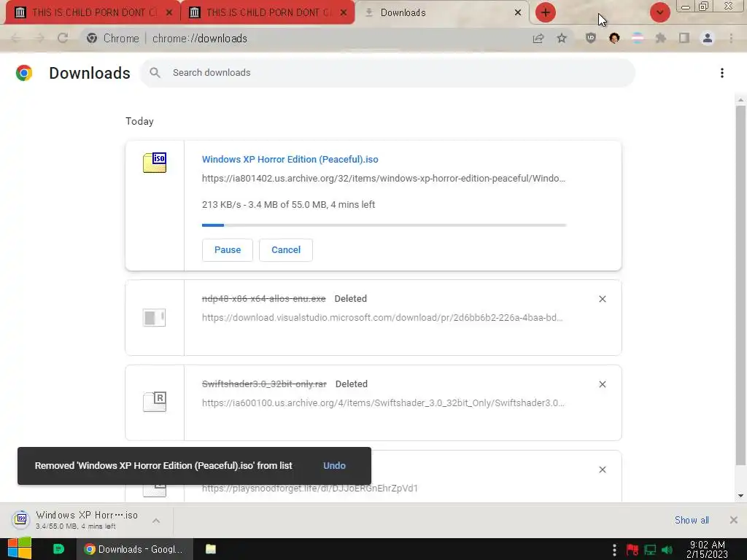Open the green app icon on taskbar
This screenshot has width=747, height=560.
click(58, 549)
